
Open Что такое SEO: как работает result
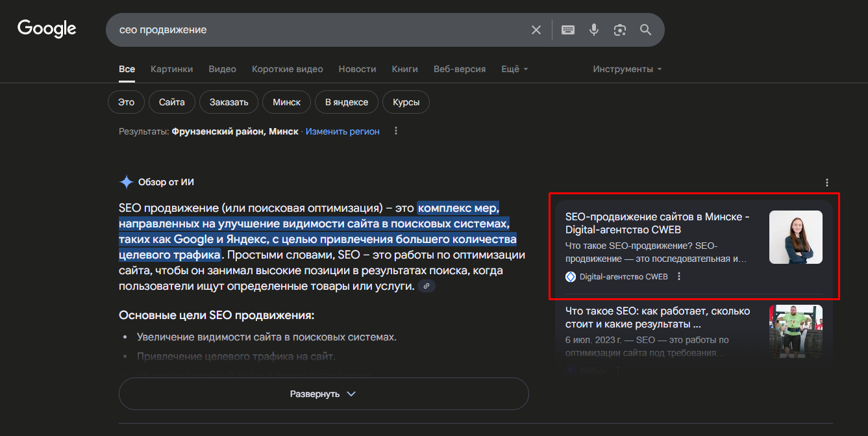point(658,318)
